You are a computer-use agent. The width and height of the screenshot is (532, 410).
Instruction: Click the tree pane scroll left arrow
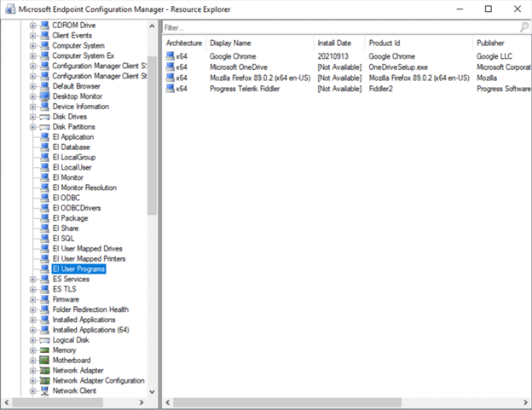(7, 402)
